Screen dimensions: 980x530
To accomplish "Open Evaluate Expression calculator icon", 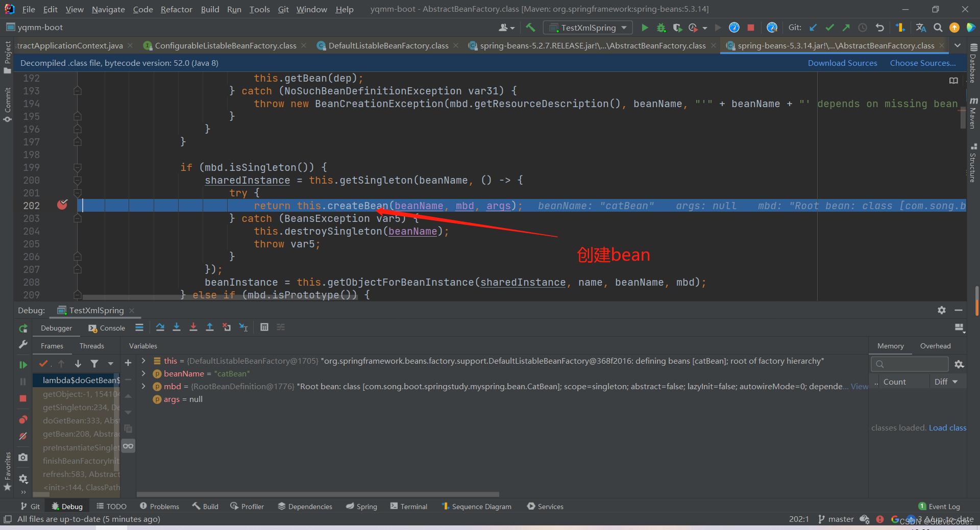I will [264, 327].
